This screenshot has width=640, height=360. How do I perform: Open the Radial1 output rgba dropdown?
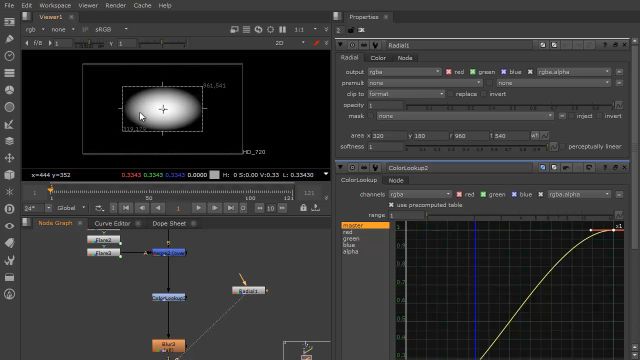pos(404,72)
